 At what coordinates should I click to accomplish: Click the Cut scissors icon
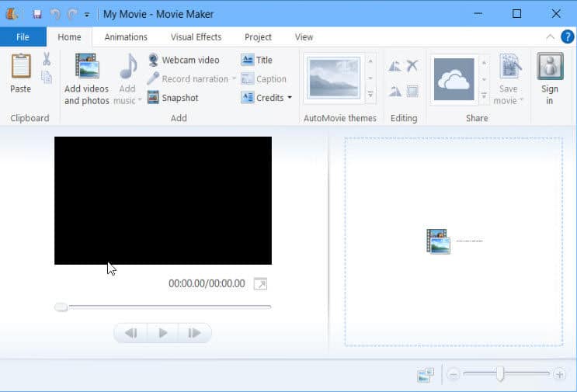(47, 59)
